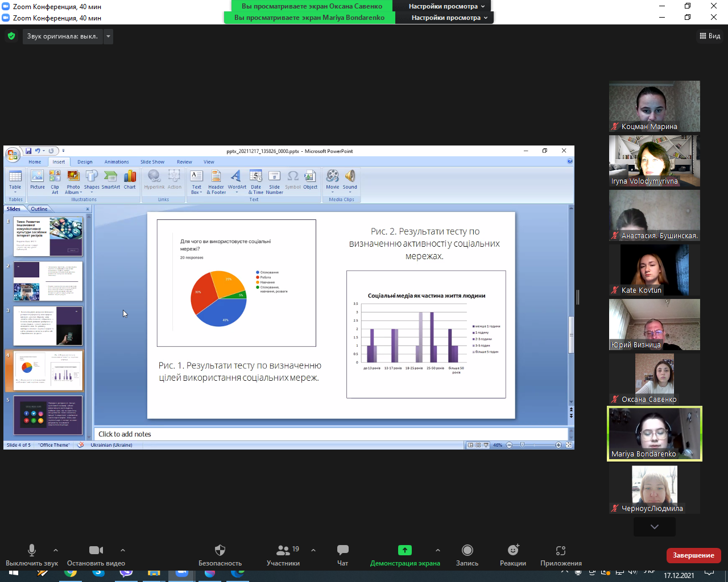The height and width of the screenshot is (582, 728).
Task: Open the Review ribbon tab
Action: pyautogui.click(x=184, y=162)
